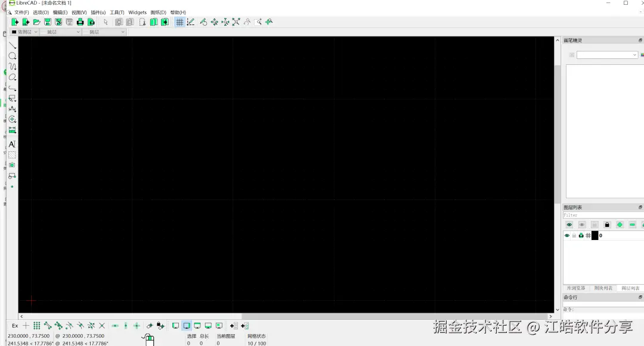Select the Polyline tool in left toolbar

pyautogui.click(x=13, y=88)
